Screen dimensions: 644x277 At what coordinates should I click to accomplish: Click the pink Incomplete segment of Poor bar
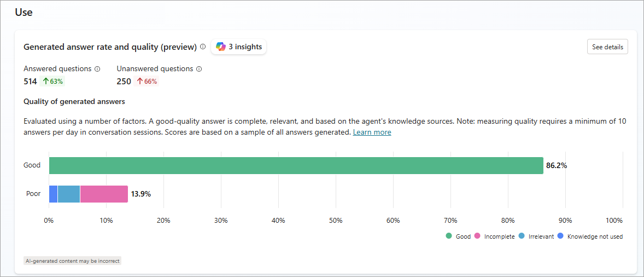tap(104, 194)
